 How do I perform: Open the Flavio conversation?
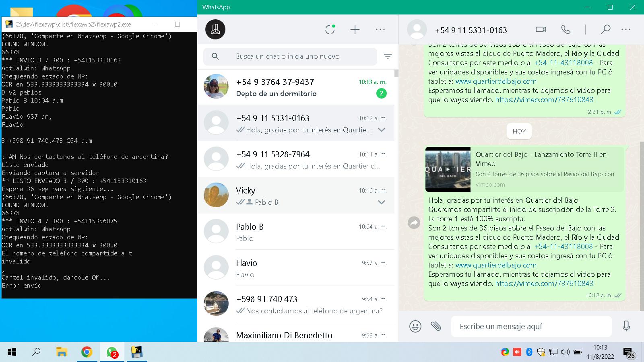click(x=296, y=268)
